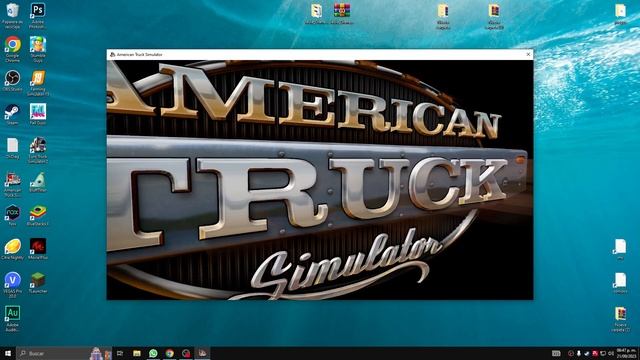
Task: Open the Adobe Photoshop desktop shortcut
Action: 38,15
